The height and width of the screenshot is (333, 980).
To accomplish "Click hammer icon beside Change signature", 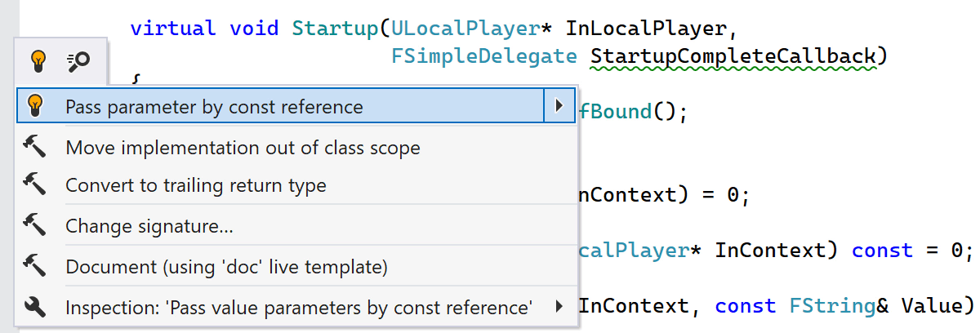I will (x=35, y=226).
